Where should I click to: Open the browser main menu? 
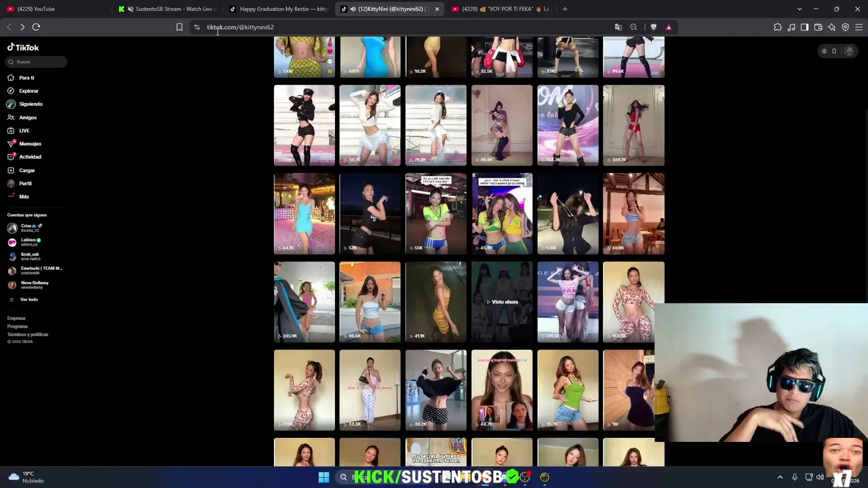coord(859,27)
